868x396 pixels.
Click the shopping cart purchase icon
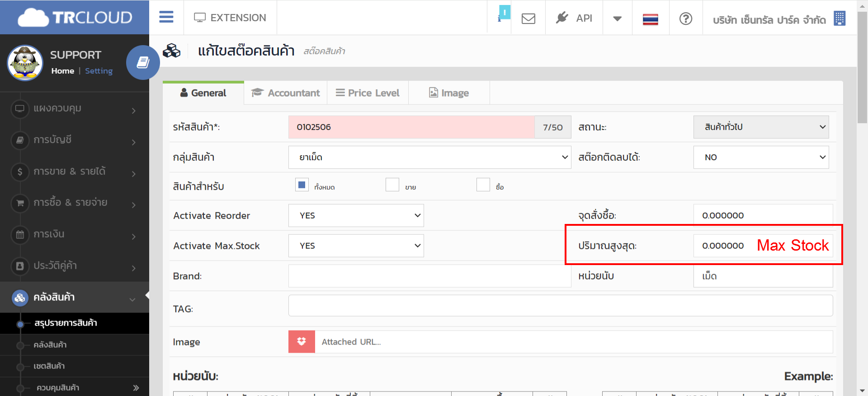20,203
